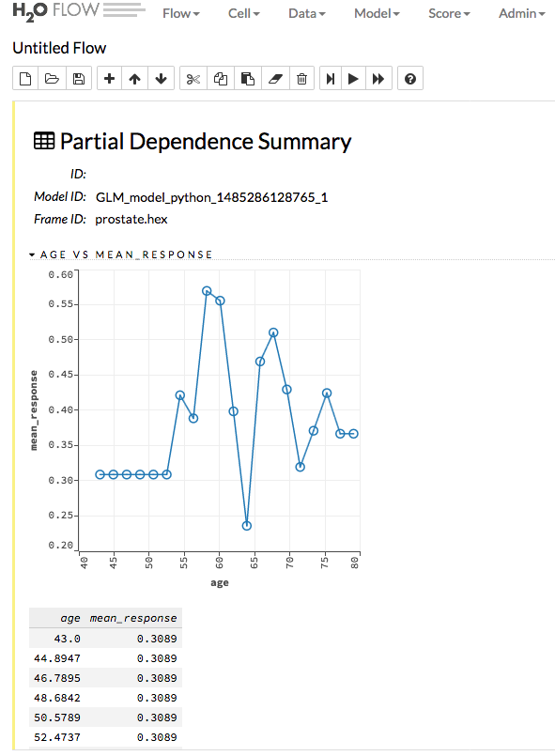Insert a new cell
The height and width of the screenshot is (756, 555).
(x=109, y=78)
